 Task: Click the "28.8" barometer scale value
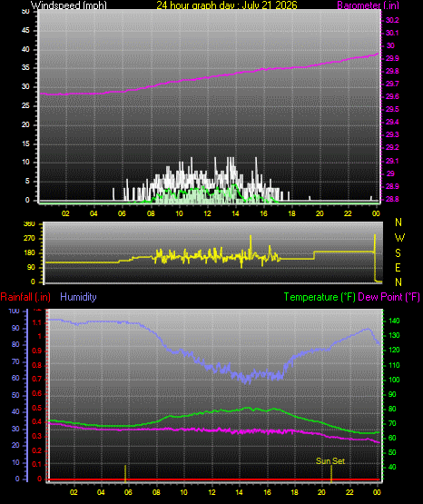(392, 199)
